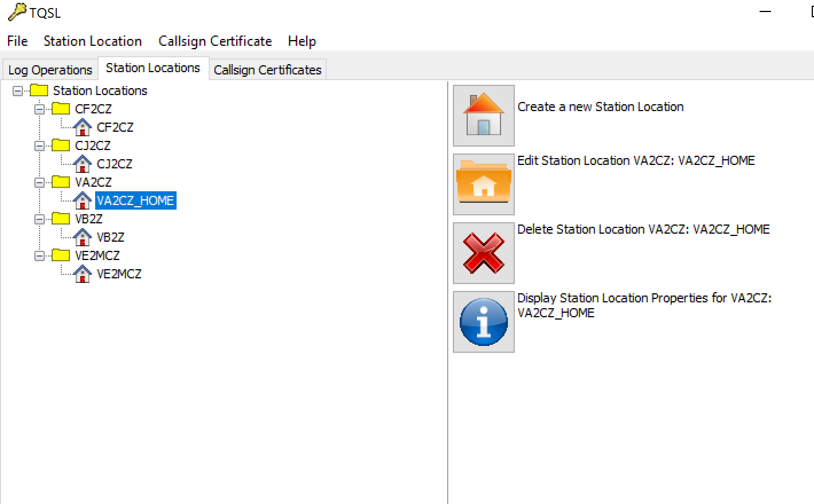Select the VB2Z station location entry under VB2Z folder
Viewport: 814px width, 504px height.
pos(111,237)
